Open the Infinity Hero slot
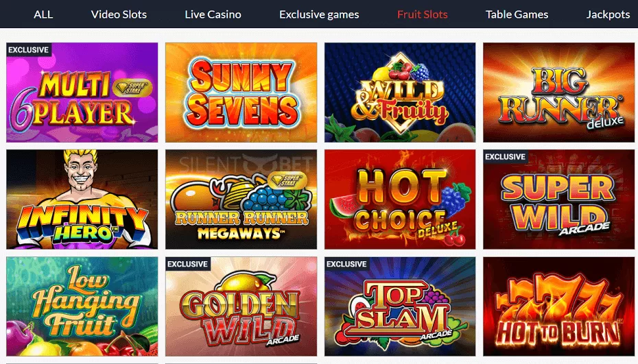The width and height of the screenshot is (638, 364). (82, 199)
